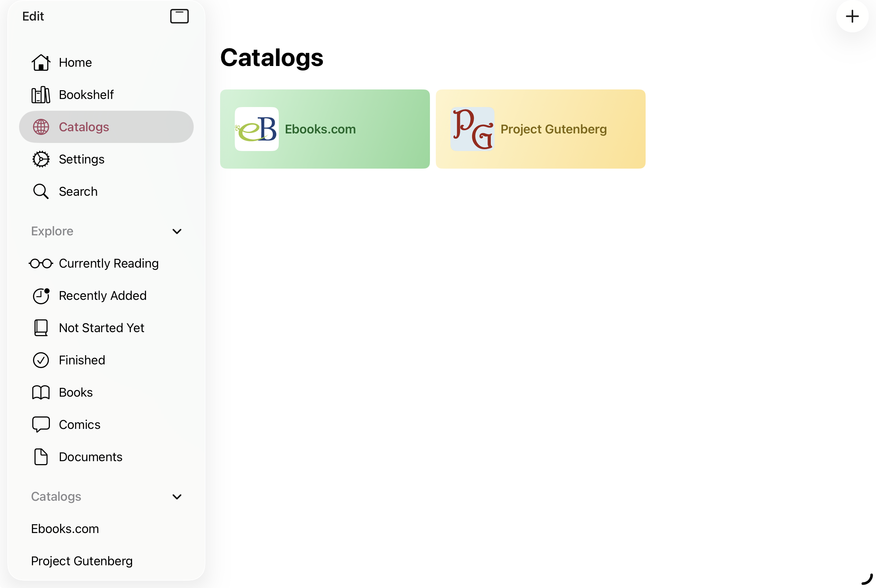Toggle the sidebar with the panel icon

point(179,16)
